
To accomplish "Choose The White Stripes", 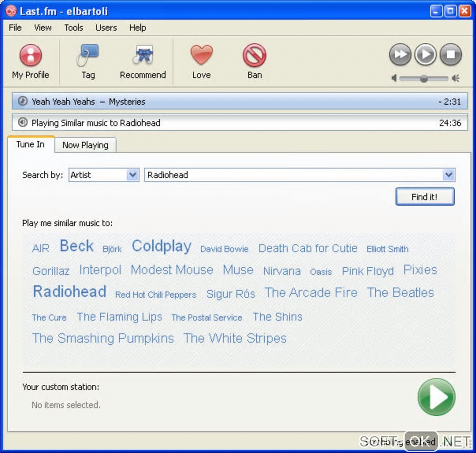I will click(235, 338).
